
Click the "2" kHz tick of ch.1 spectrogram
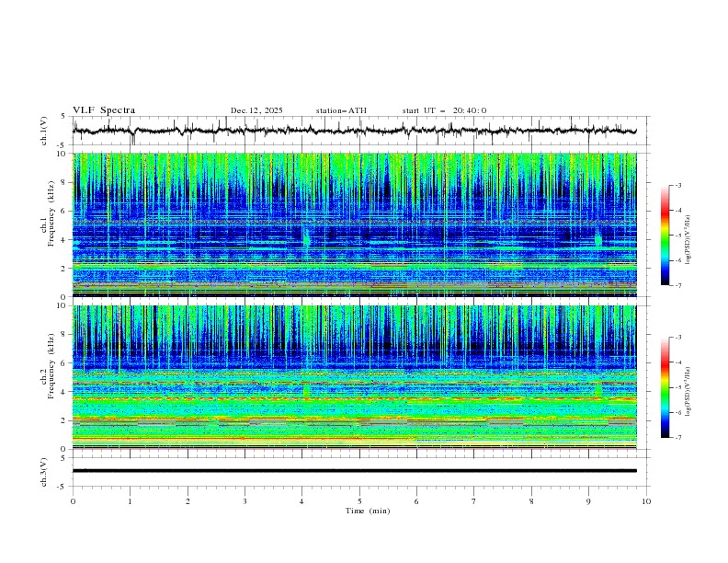coord(65,269)
